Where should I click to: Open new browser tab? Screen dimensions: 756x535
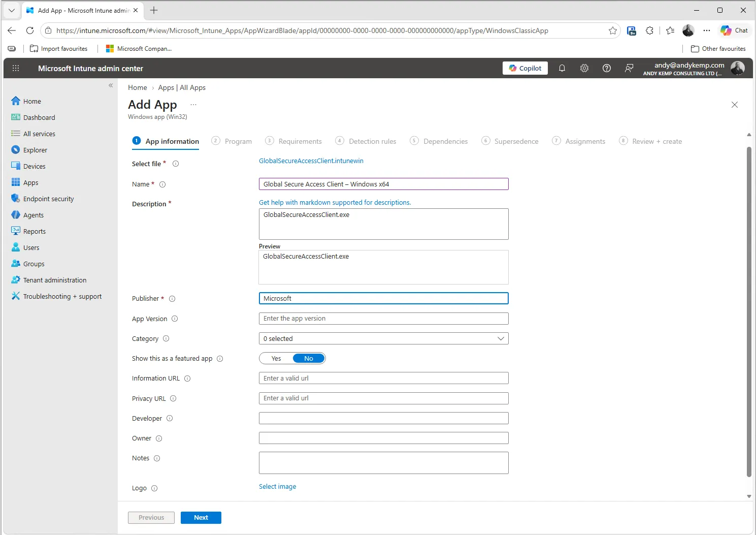(x=154, y=10)
